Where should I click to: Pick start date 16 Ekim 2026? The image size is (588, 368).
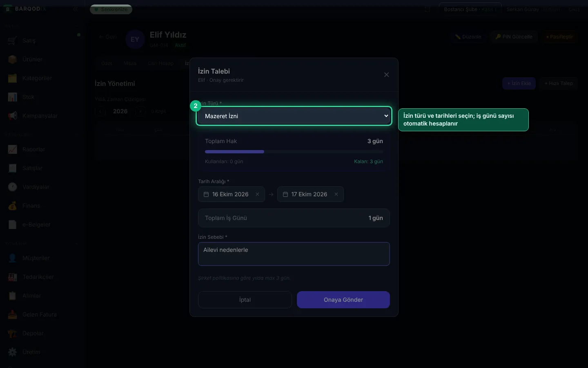point(232,194)
